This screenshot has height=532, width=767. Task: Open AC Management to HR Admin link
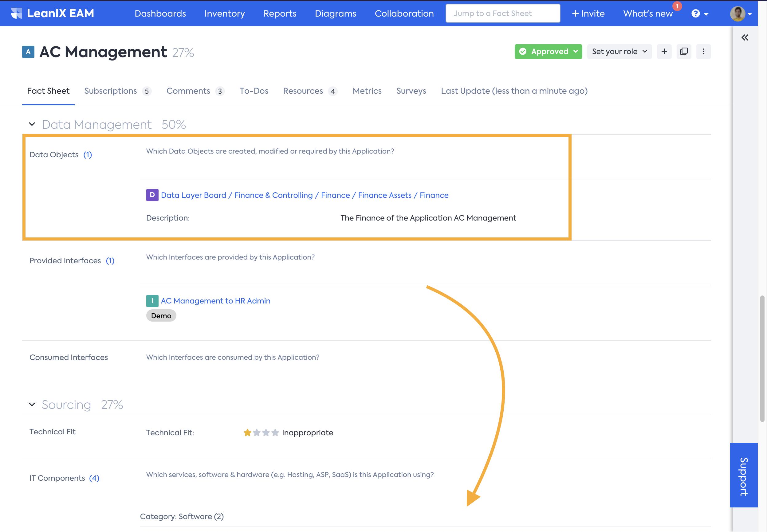click(215, 301)
